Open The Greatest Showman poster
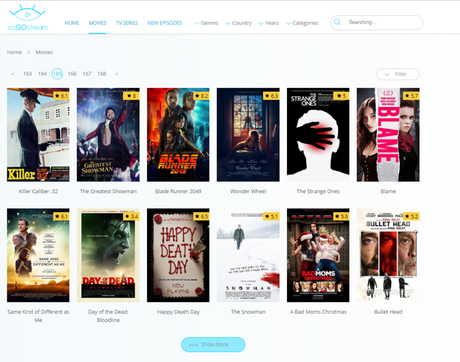 pyautogui.click(x=108, y=135)
